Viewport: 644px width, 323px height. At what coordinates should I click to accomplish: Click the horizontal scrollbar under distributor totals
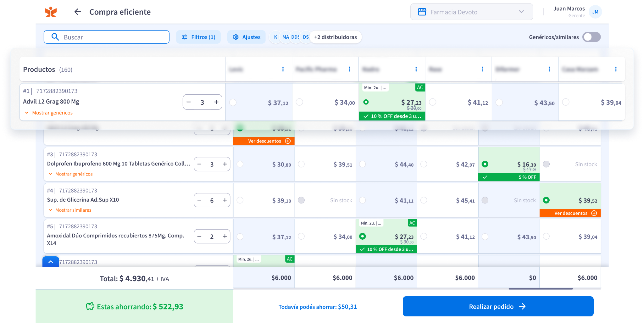tap(541, 288)
